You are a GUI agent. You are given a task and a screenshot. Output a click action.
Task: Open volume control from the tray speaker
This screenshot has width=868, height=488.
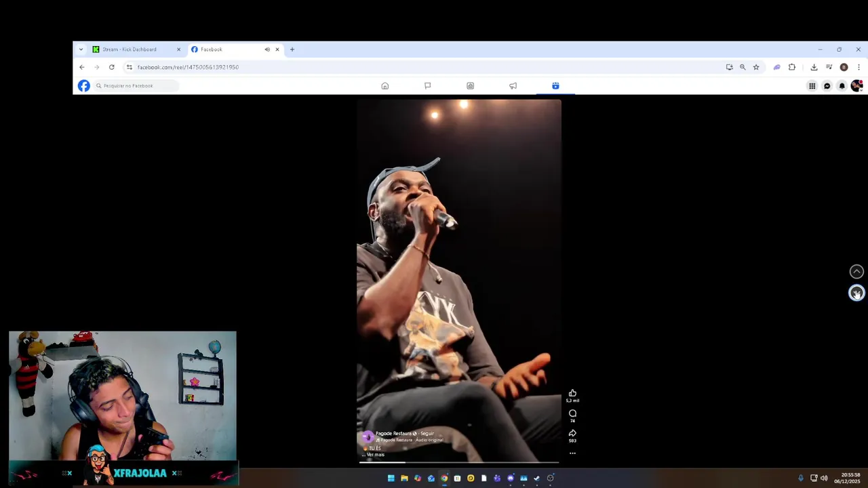pyautogui.click(x=824, y=478)
